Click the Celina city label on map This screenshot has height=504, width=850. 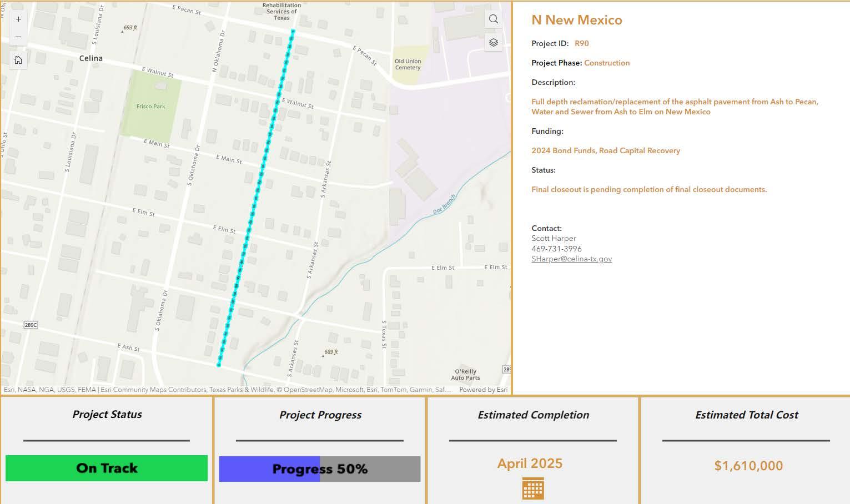pos(90,58)
